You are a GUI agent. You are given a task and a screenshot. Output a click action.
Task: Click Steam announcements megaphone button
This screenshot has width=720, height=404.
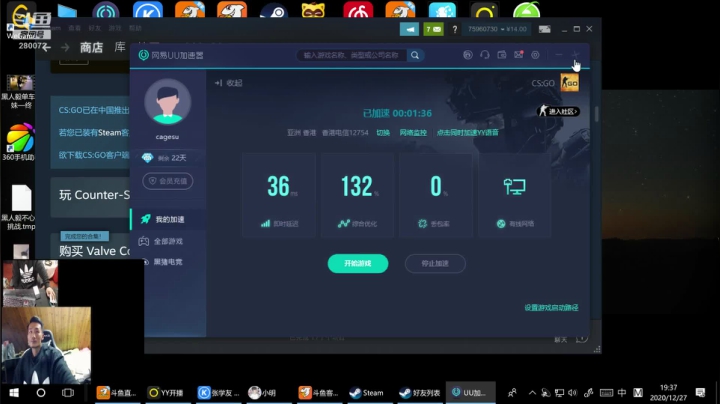click(409, 29)
